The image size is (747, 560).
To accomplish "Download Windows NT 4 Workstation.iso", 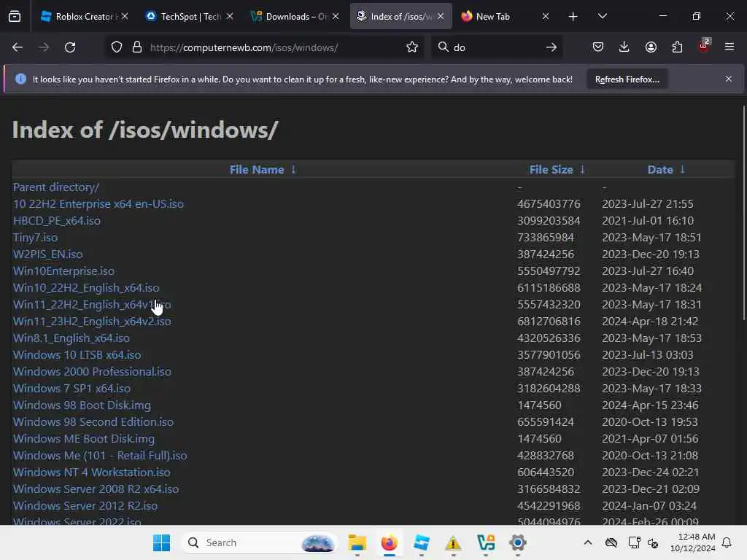I will pos(91,472).
